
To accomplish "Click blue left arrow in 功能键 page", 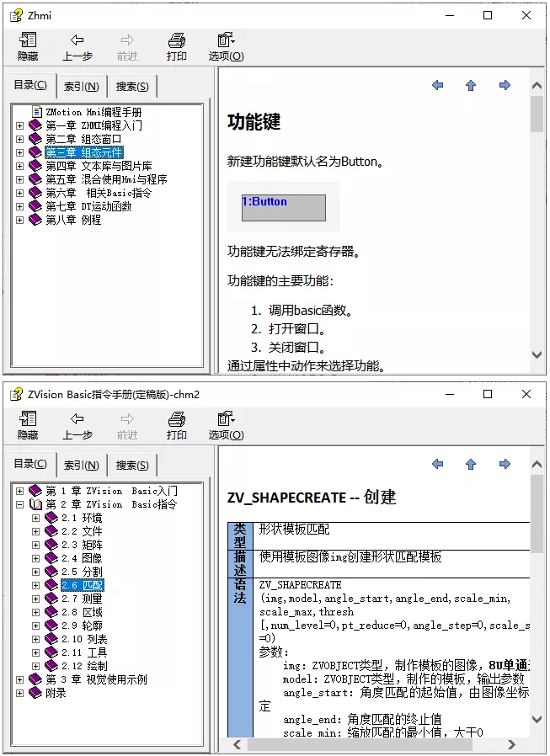I will point(438,85).
